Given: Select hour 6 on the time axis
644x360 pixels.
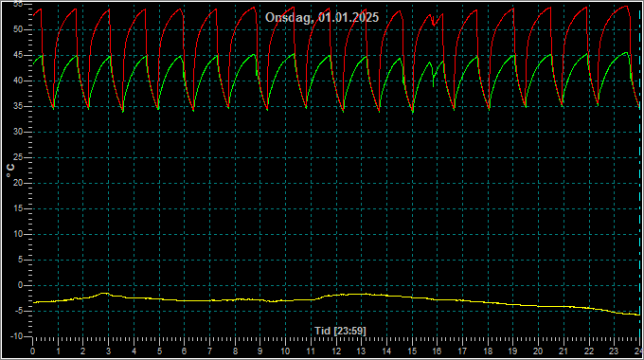Looking at the screenshot, I should click(185, 351).
